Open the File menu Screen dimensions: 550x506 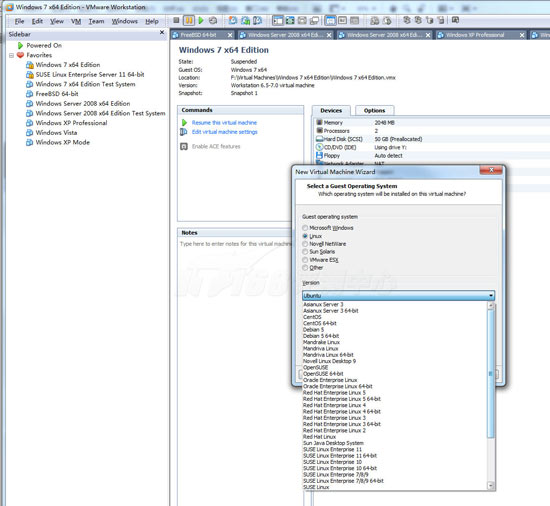tap(19, 21)
